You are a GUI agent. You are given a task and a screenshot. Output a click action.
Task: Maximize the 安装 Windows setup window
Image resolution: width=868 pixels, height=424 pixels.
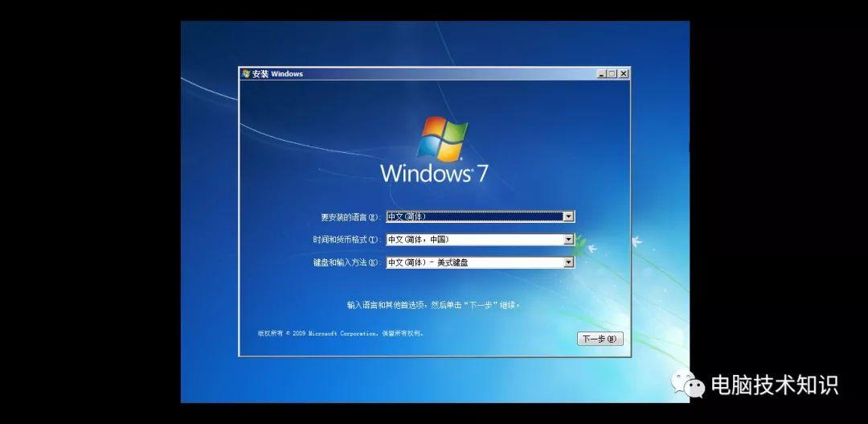tap(612, 74)
